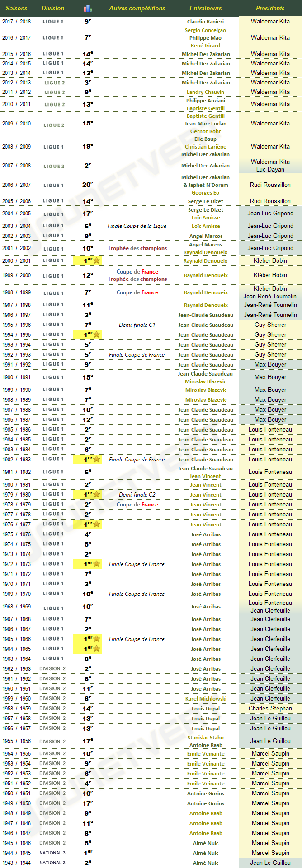Click the Ligue 1 logo in the 2017/2018 row
The image size is (302, 868).
(x=53, y=22)
